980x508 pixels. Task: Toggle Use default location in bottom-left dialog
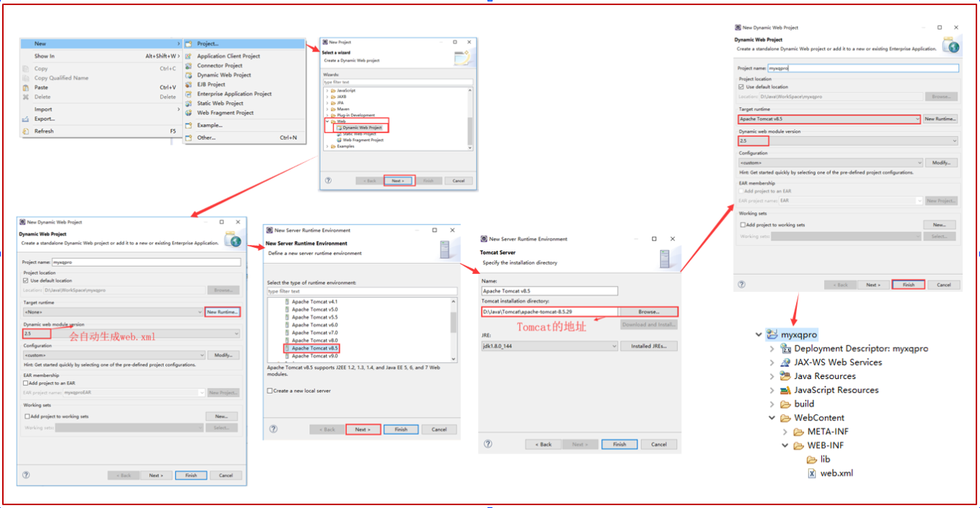(x=25, y=280)
